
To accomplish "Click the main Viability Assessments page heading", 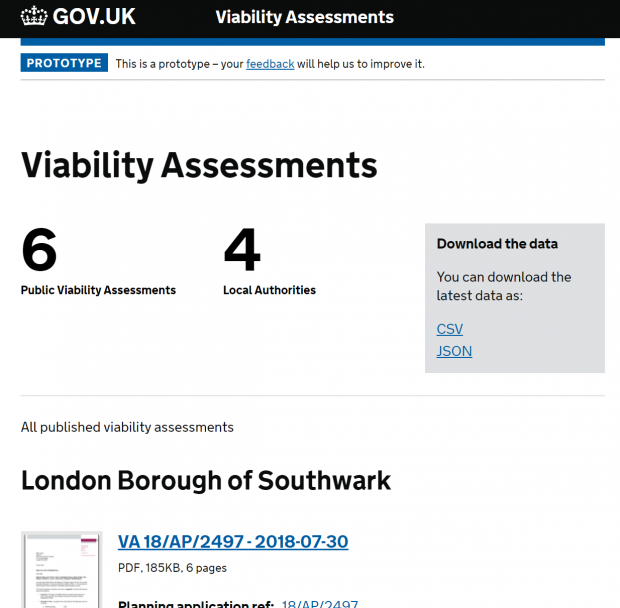I will coord(199,166).
